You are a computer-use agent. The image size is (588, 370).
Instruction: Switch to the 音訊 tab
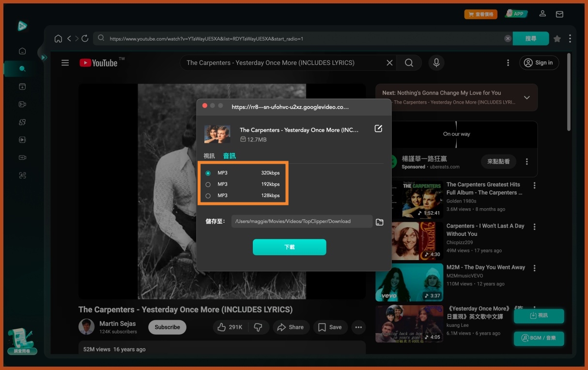coord(229,156)
